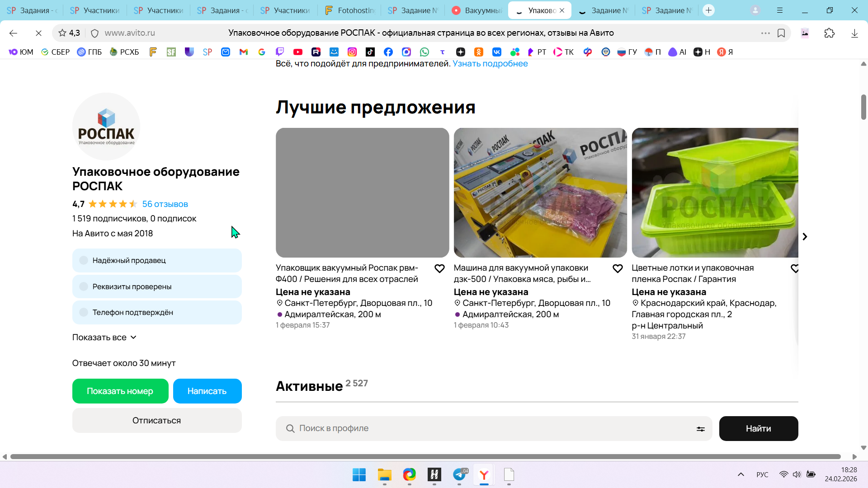
Task: Expand the "Показать все" badges list
Action: 104,338
